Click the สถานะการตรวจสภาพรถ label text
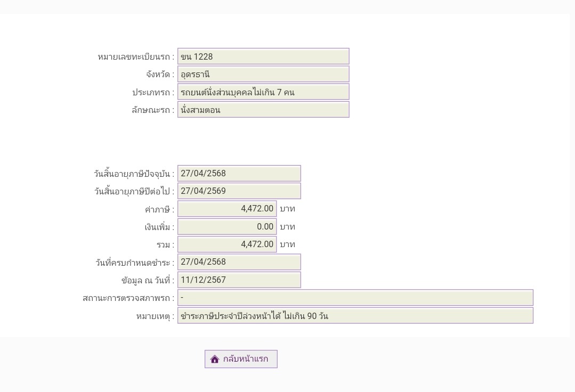This screenshot has width=575, height=392. (128, 298)
